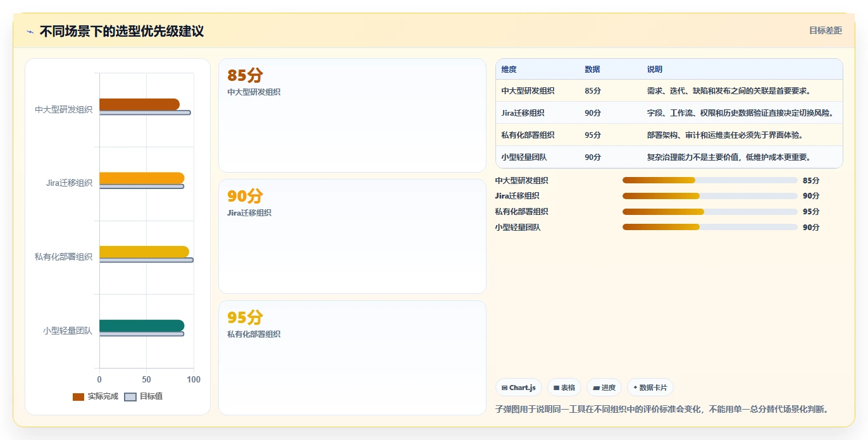The width and height of the screenshot is (868, 440).
Task: Click the yellow 私有化部署组织 chart bar
Action: point(144,252)
